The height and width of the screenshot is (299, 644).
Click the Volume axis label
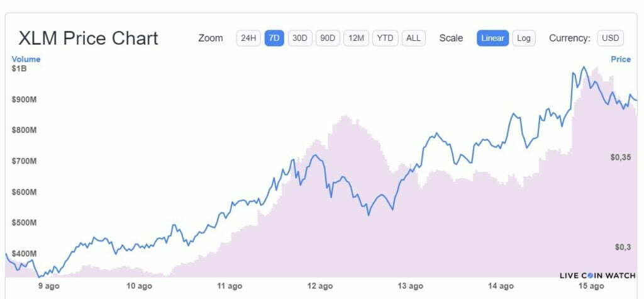(x=26, y=59)
